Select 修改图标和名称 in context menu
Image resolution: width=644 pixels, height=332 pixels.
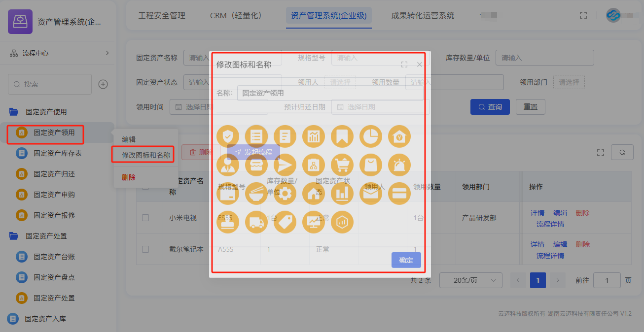pyautogui.click(x=146, y=155)
